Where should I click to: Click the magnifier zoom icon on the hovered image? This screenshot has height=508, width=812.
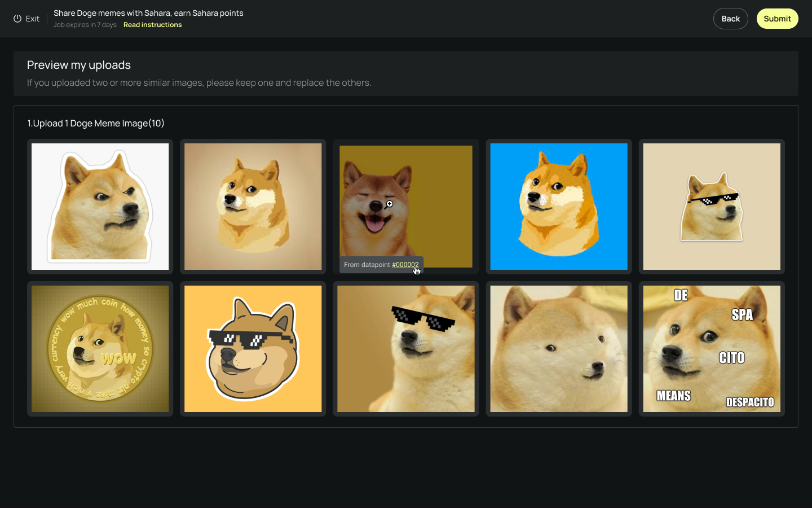(389, 205)
